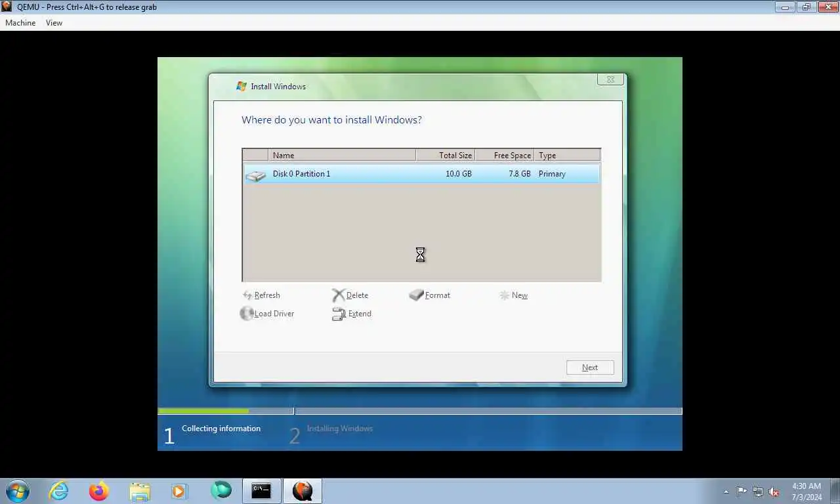This screenshot has height=504, width=840.
Task: Click the Action Center flag icon
Action: pos(742,491)
